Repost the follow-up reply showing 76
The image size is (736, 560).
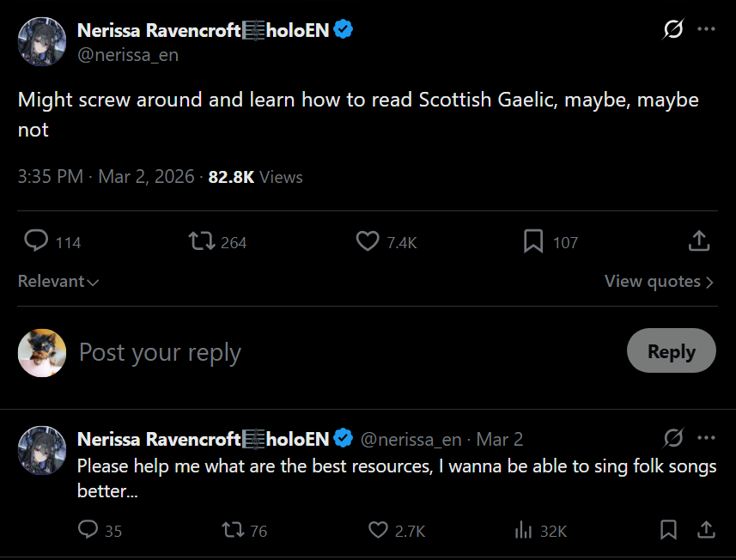click(x=244, y=531)
